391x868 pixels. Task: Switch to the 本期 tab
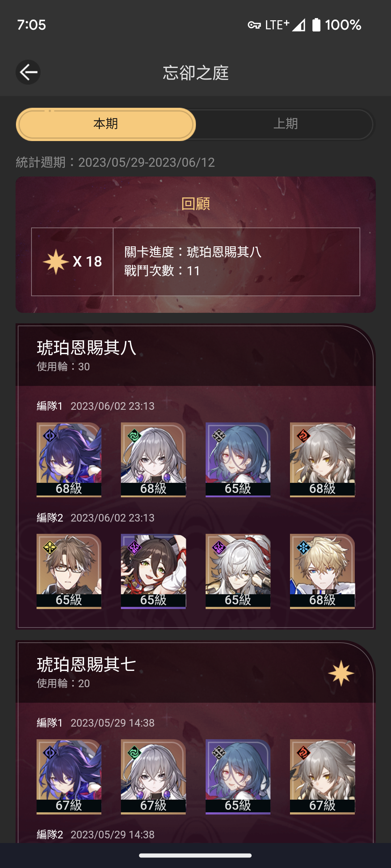click(106, 124)
